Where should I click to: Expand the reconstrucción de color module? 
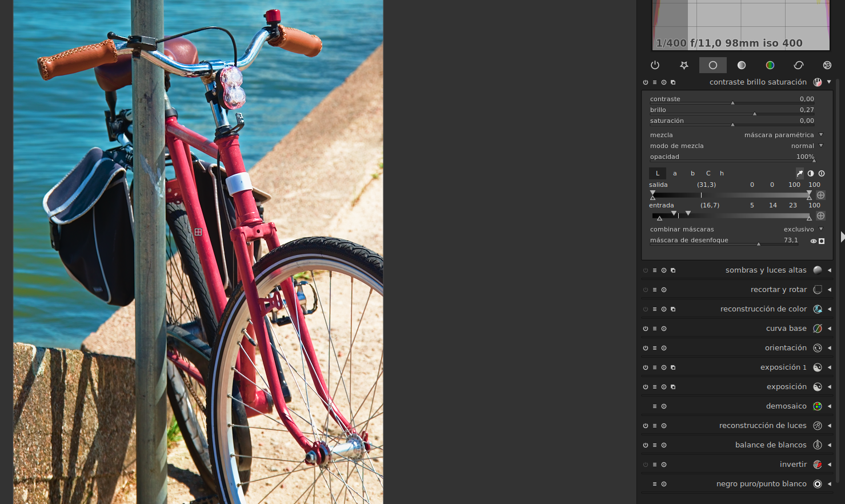(x=829, y=309)
